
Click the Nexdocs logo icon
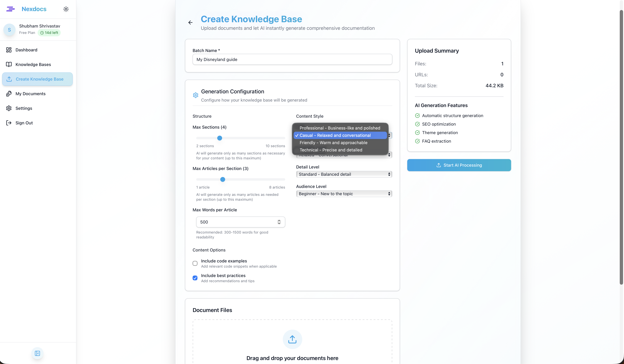click(x=10, y=9)
